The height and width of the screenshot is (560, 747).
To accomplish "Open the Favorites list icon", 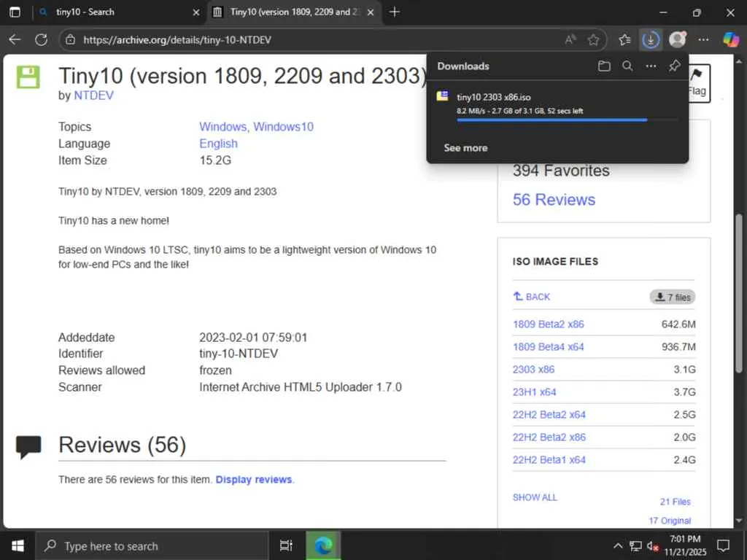I will click(624, 40).
